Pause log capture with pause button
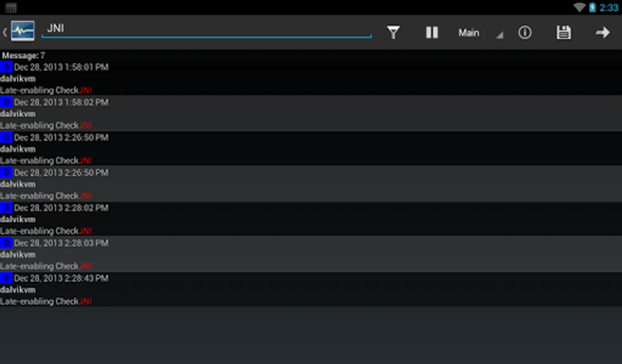622x364 pixels. (432, 32)
